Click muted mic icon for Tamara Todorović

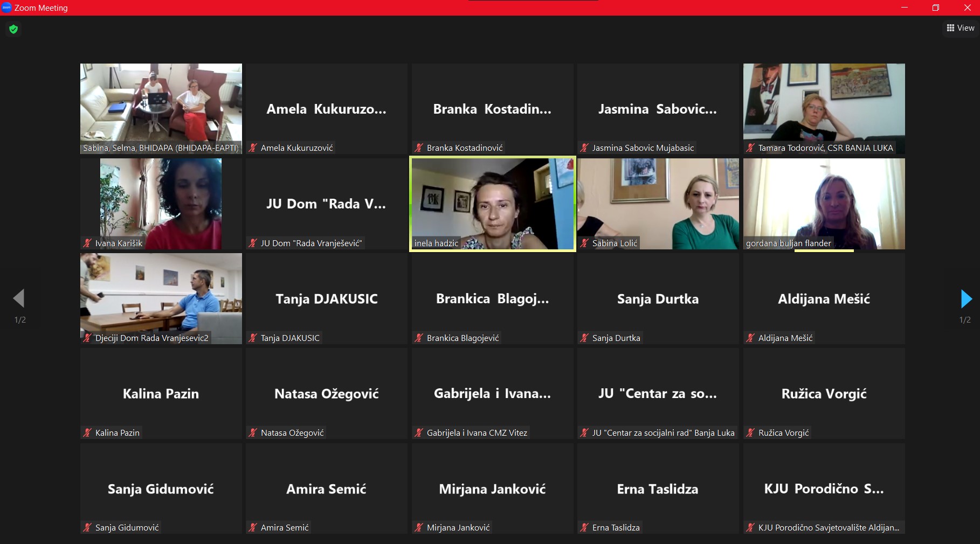[750, 148]
